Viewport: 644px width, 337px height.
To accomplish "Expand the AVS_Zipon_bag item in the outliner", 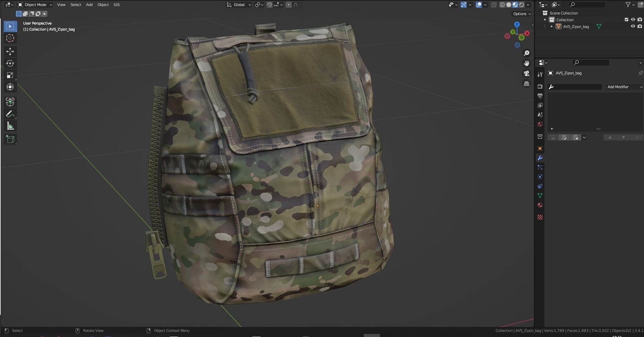I will click(x=551, y=26).
